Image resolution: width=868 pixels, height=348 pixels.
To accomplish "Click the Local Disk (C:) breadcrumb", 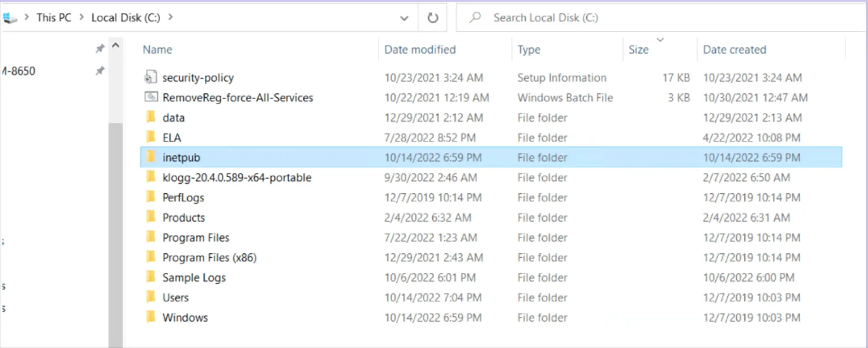I will (x=125, y=18).
